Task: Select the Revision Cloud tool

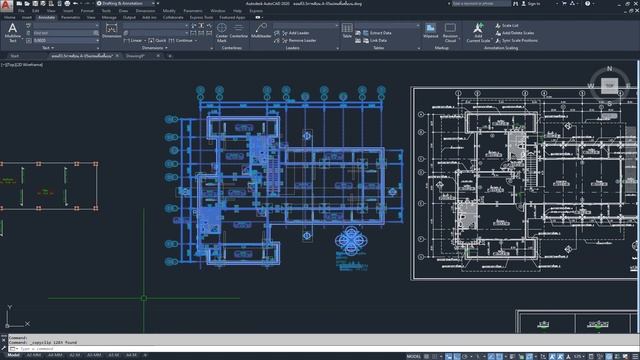Action: (450, 33)
